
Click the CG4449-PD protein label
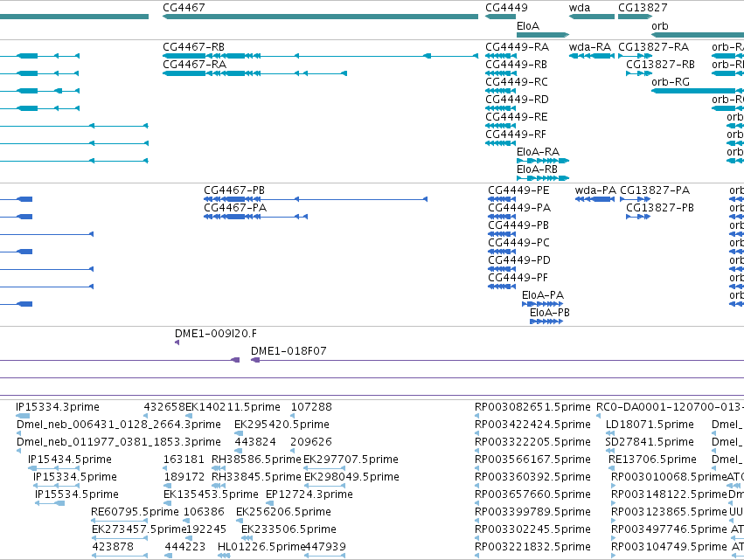click(519, 260)
